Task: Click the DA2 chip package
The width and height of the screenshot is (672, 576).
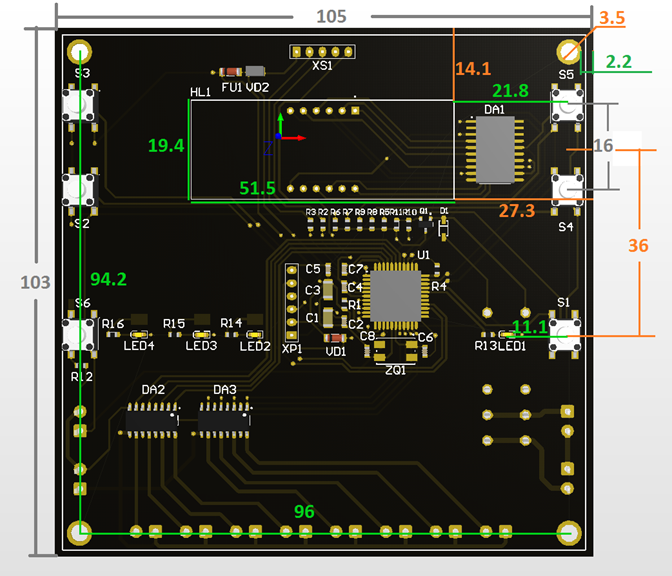Action: [x=152, y=420]
